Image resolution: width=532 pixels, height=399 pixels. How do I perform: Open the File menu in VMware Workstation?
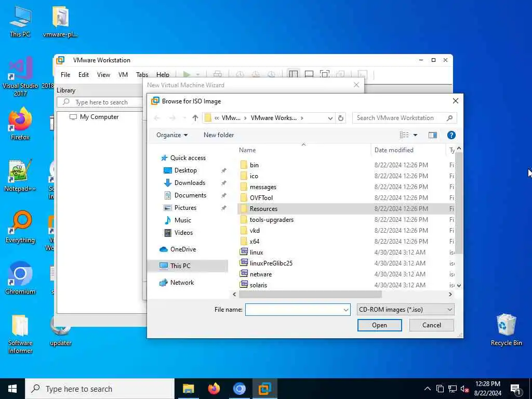65,75
